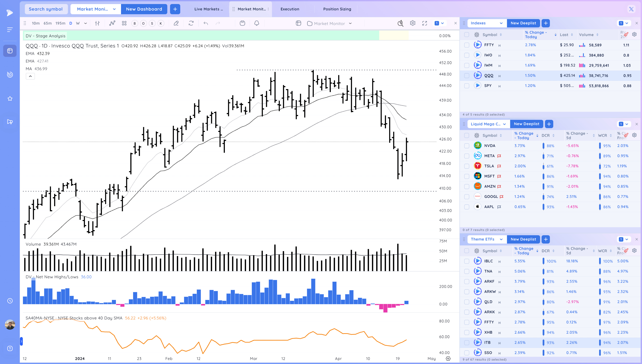Open the flags sidebar icon
Viewport: 642px width, 364px height.
tap(10, 122)
